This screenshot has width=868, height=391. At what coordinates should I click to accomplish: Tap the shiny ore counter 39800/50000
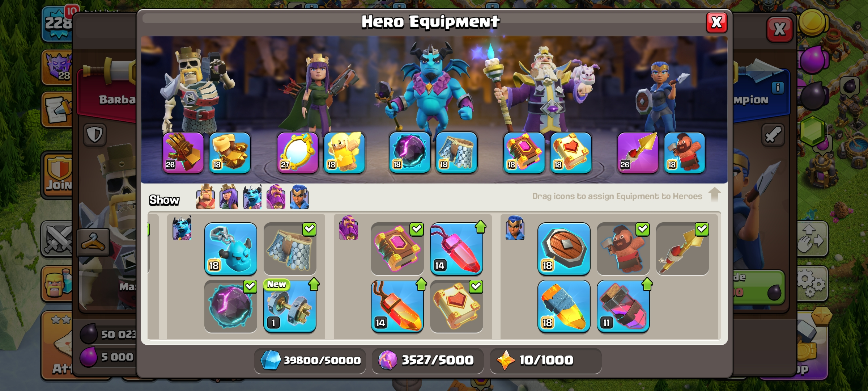[310, 361]
